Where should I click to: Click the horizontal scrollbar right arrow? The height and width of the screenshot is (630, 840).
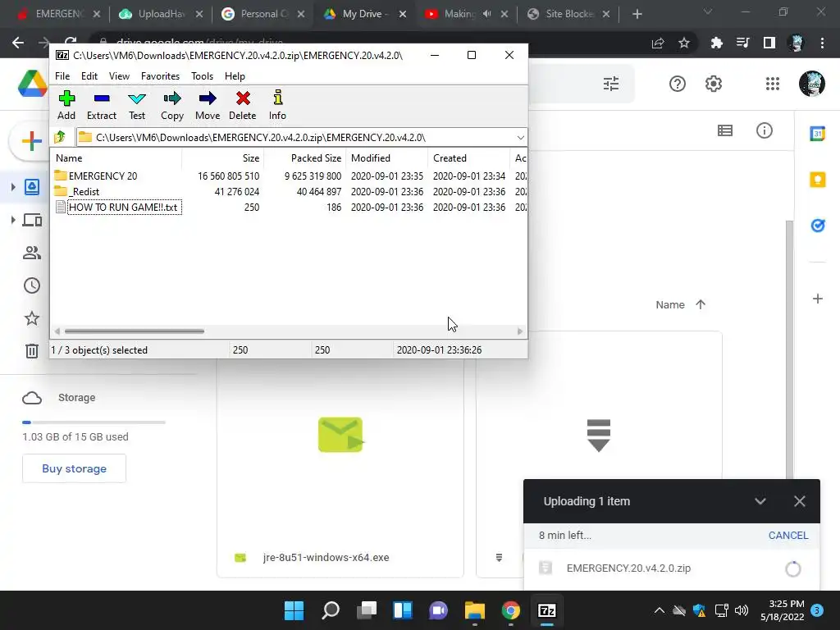[x=519, y=331]
